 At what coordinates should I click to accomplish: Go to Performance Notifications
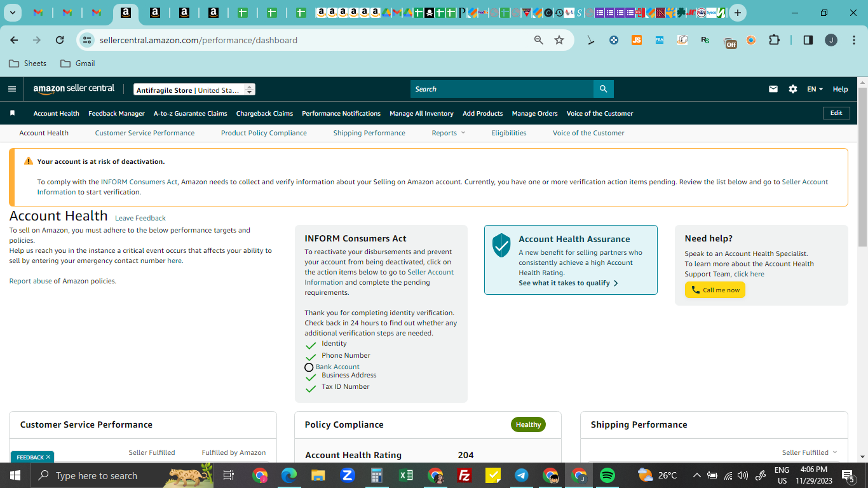[x=341, y=113]
